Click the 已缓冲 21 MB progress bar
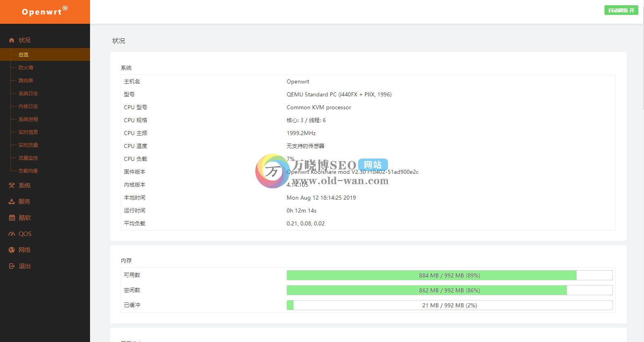The height and width of the screenshot is (342, 644). point(449,305)
